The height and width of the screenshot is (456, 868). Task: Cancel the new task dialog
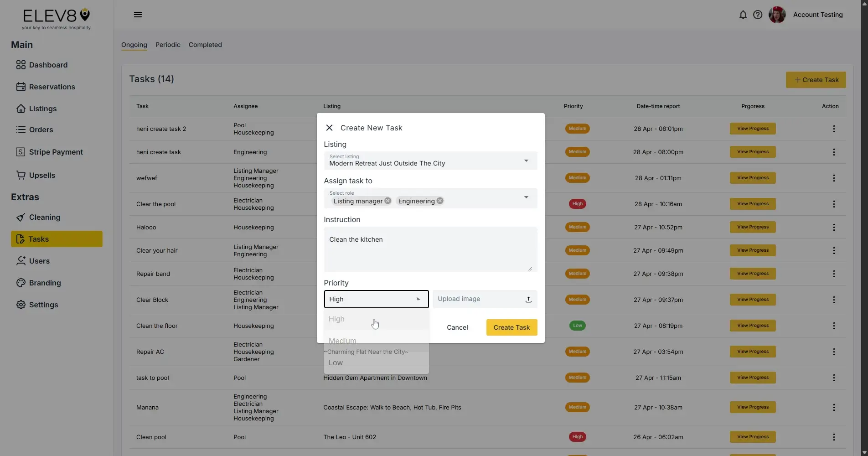point(457,327)
